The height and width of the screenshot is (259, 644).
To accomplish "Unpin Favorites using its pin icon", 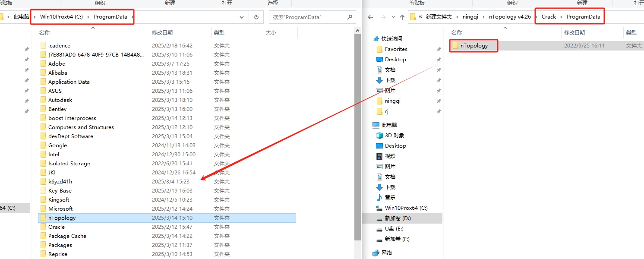I will coord(439,49).
